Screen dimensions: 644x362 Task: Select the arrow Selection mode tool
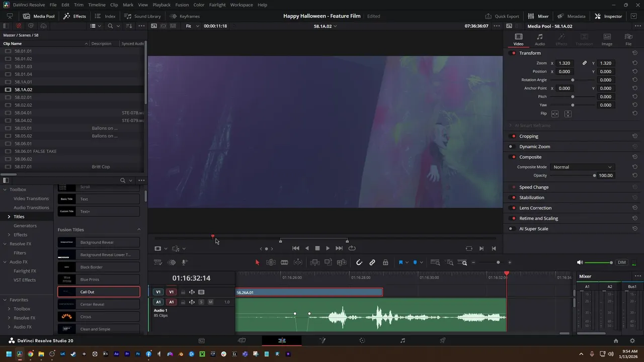pos(257,262)
